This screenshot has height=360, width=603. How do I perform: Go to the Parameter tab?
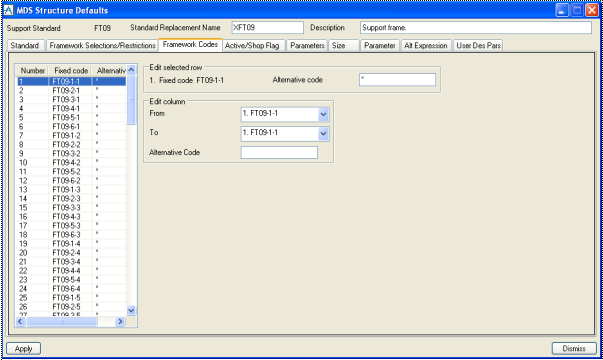tap(380, 45)
